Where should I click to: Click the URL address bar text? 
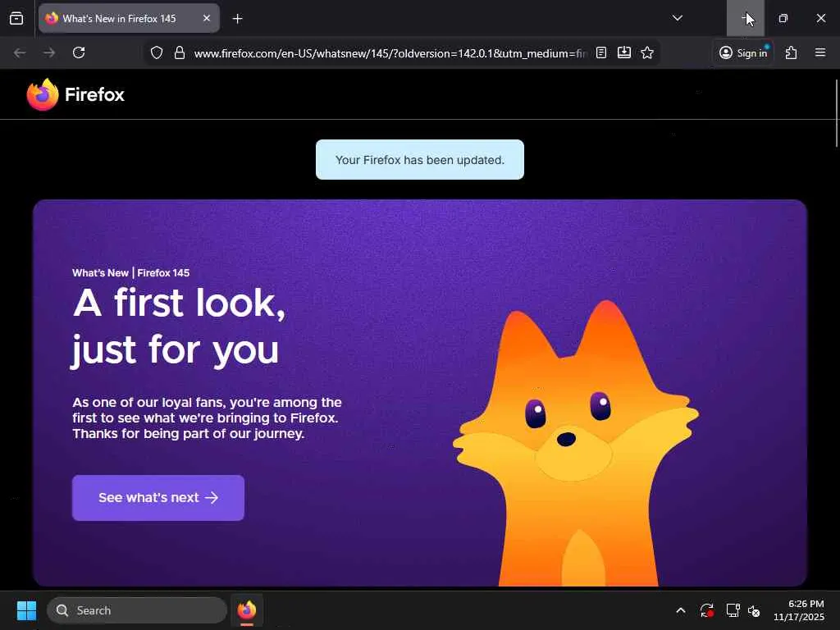click(390, 53)
